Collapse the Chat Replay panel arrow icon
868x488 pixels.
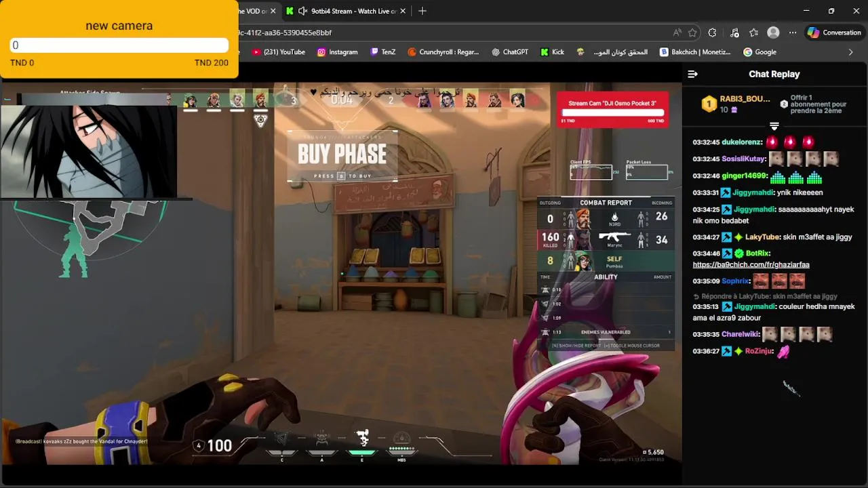[x=692, y=74]
